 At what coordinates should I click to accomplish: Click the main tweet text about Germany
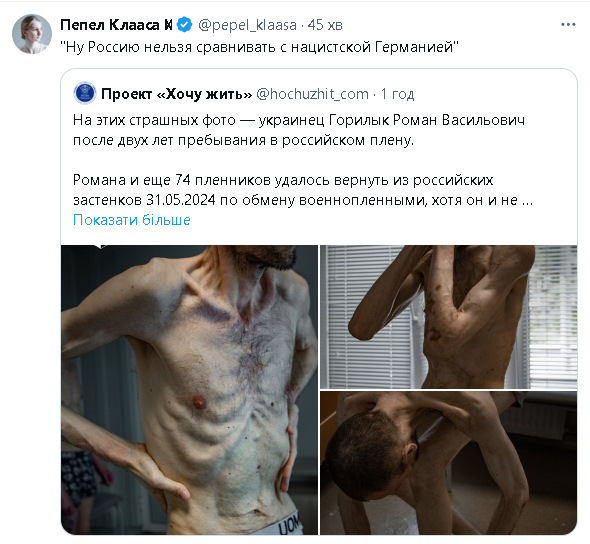coord(259,47)
